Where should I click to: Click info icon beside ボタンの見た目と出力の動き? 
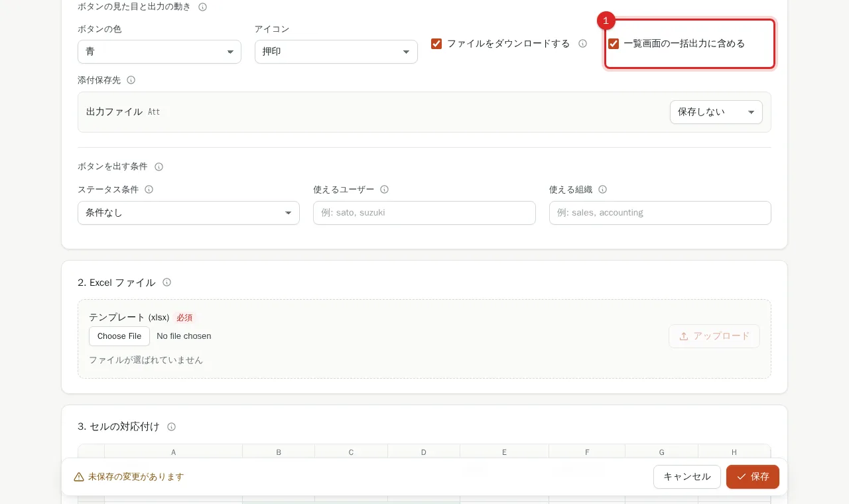(x=203, y=7)
